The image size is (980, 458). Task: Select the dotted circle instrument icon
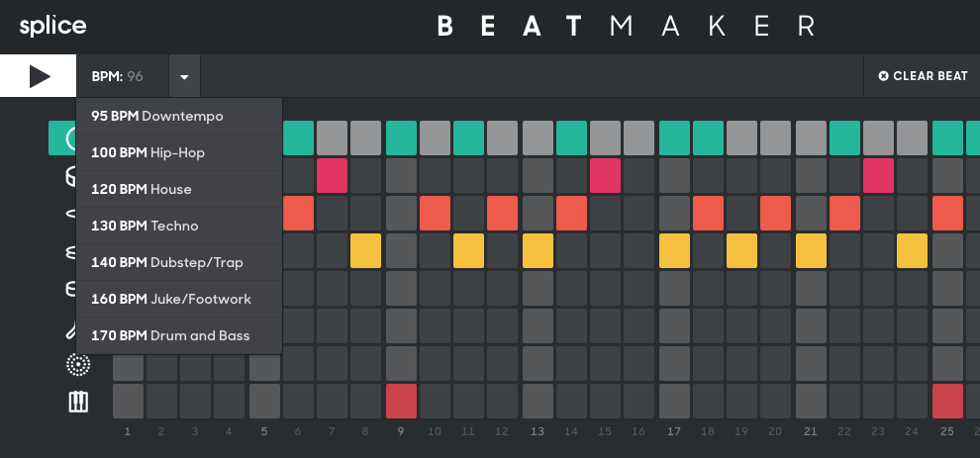pos(78,364)
